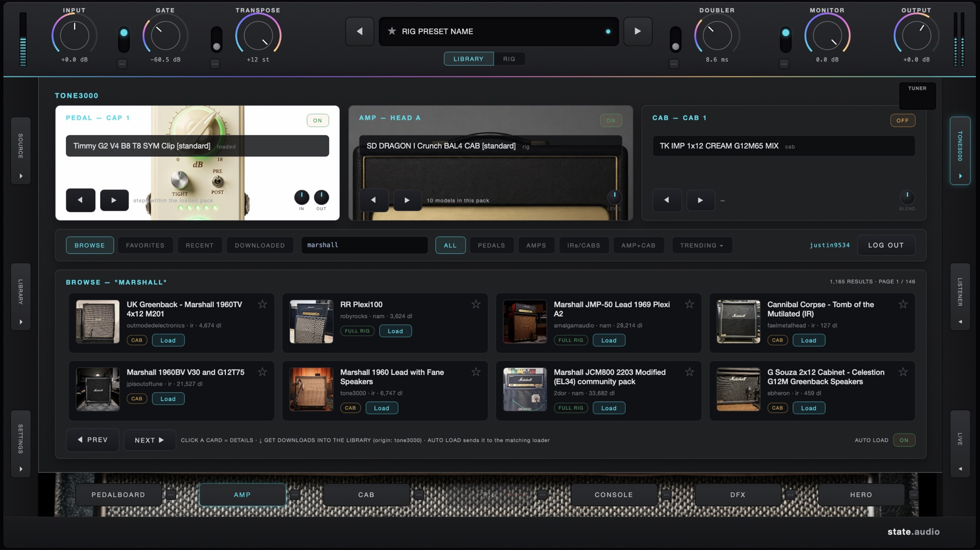Load the RR Plexi100 full rig
Screen dimensions: 980x550
click(395, 331)
